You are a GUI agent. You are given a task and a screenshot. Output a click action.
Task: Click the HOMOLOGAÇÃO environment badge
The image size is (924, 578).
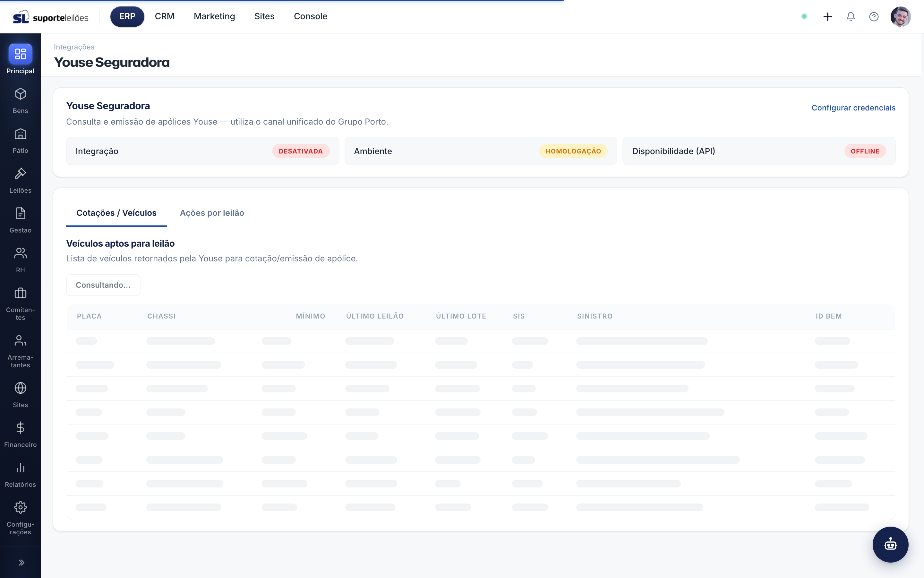[x=573, y=151]
